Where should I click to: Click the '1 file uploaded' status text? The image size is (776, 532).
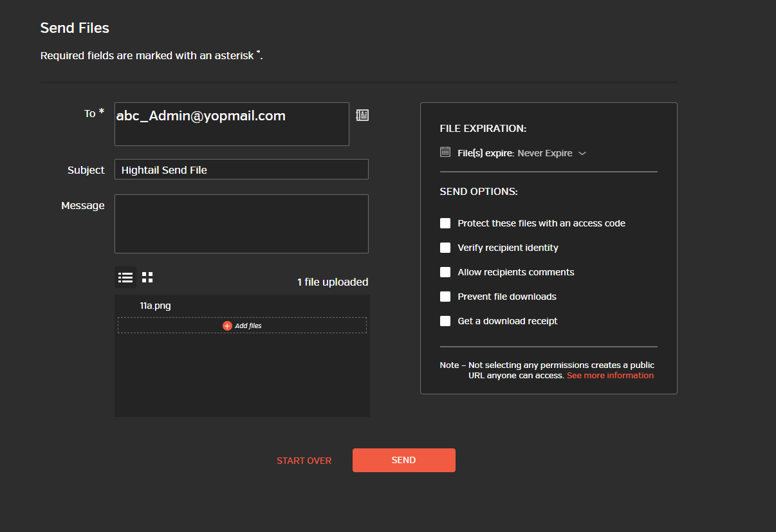(x=333, y=282)
